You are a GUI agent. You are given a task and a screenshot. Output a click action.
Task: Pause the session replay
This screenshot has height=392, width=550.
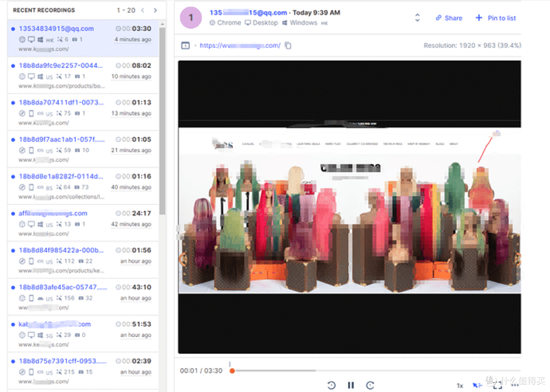[350, 385]
